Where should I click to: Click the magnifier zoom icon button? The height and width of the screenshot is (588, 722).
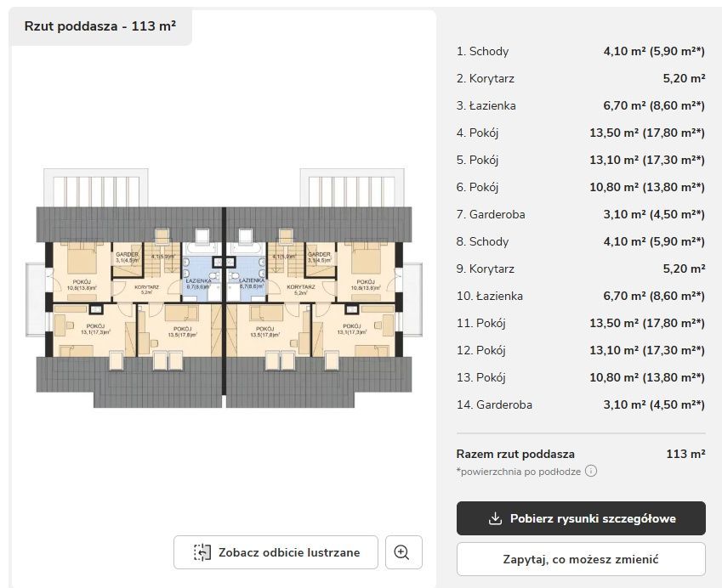403,552
